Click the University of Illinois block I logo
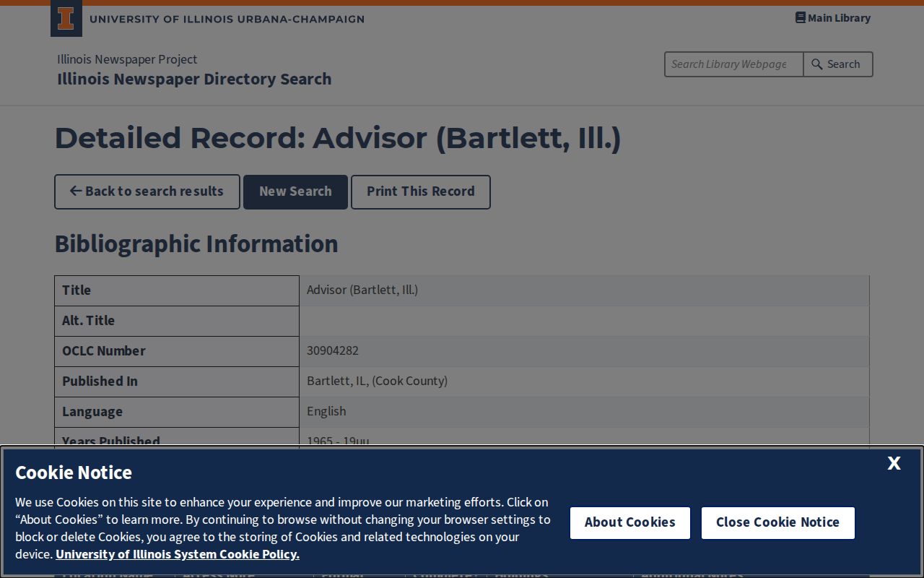Image resolution: width=924 pixels, height=578 pixels. pos(66,20)
